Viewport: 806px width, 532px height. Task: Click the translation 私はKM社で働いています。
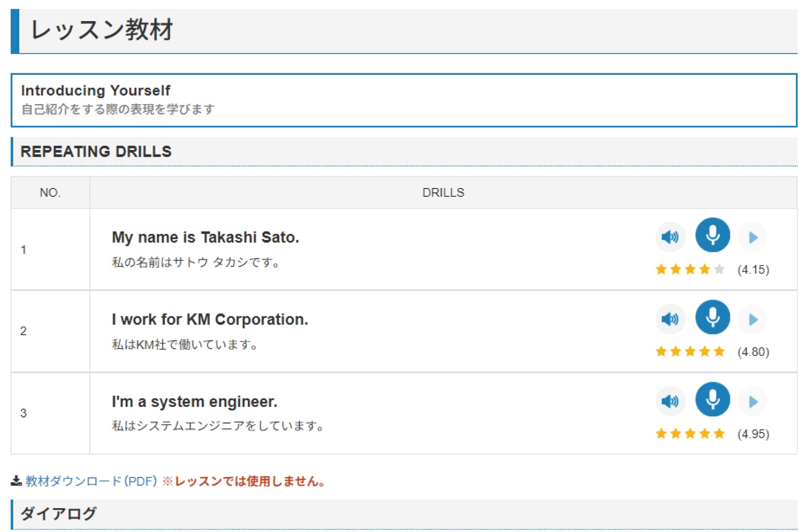pyautogui.click(x=185, y=344)
